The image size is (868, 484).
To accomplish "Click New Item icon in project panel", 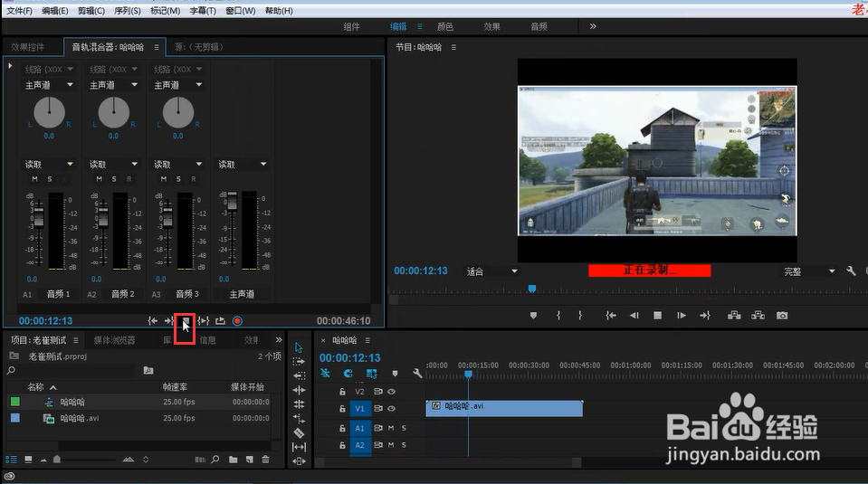I will coord(250,459).
